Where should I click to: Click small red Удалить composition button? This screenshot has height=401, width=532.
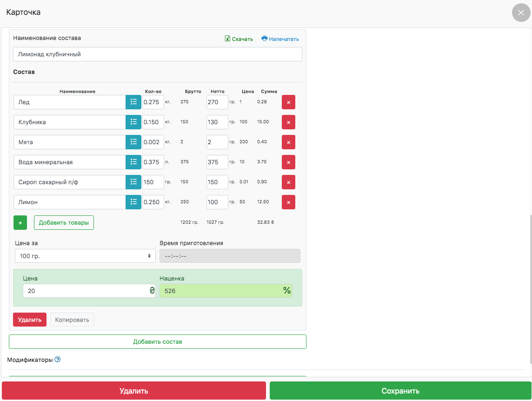pyautogui.click(x=30, y=320)
